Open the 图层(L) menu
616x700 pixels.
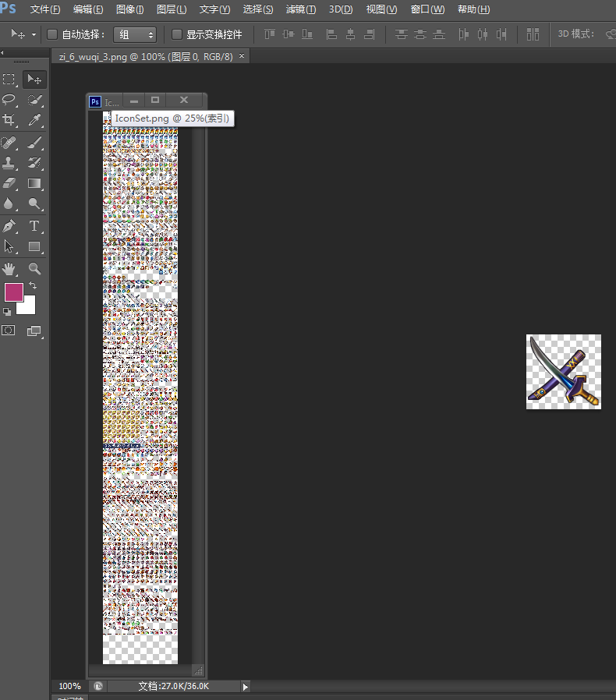[x=172, y=9]
